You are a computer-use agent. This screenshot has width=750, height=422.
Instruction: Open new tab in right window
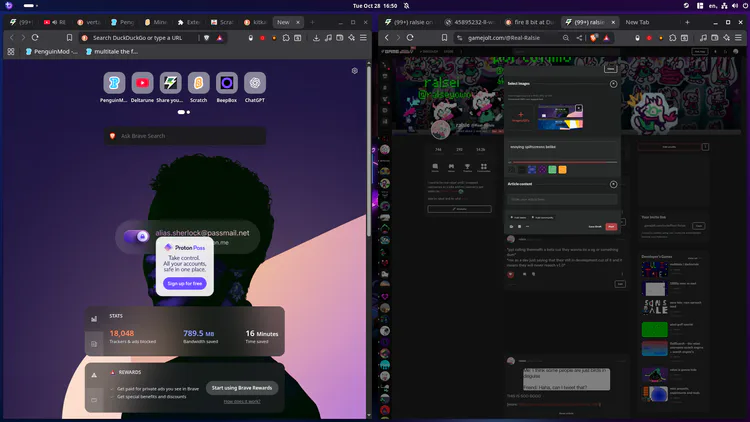click(687, 22)
